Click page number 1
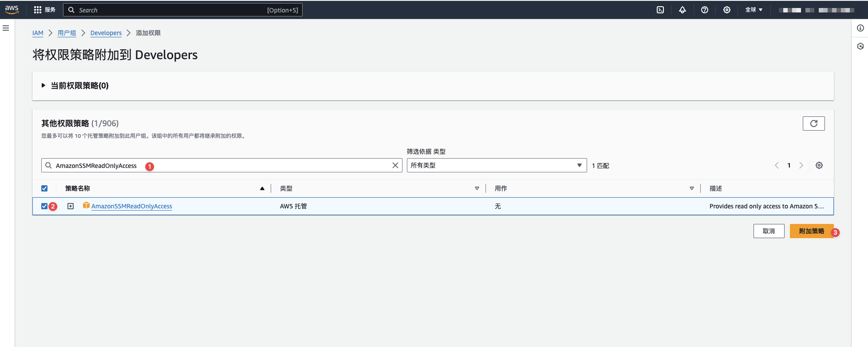Screen dimensions: 868x347 click(x=789, y=165)
